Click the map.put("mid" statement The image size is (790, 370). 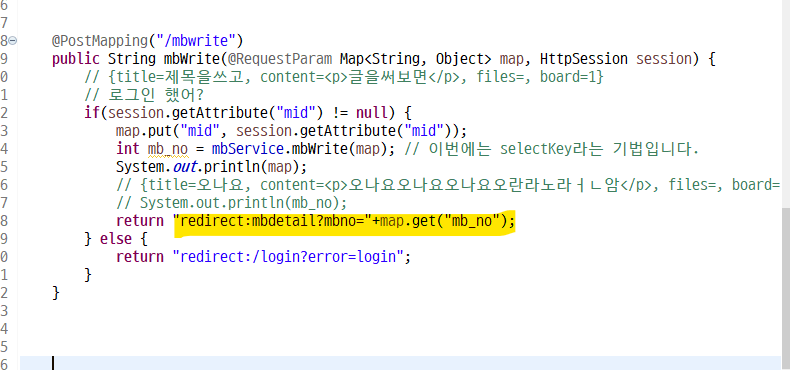coord(292,131)
